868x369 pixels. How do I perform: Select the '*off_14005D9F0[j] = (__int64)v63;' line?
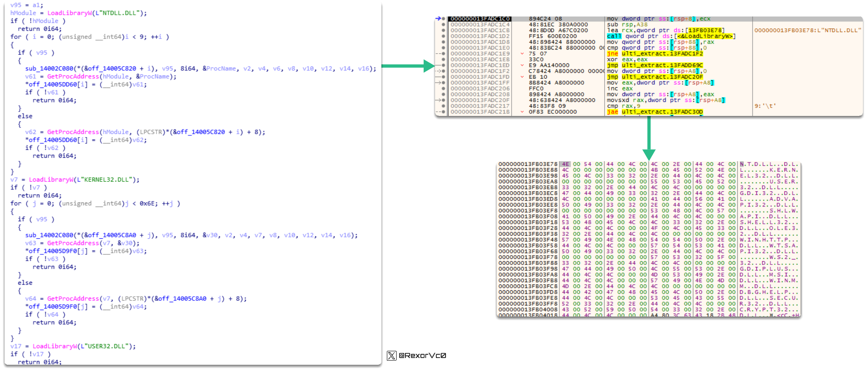click(x=86, y=251)
